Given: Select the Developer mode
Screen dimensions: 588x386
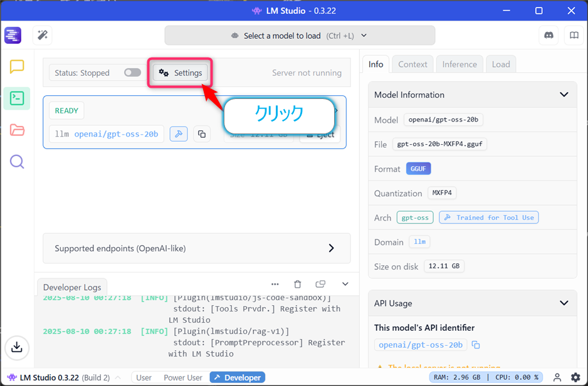Looking at the screenshot, I should [238, 377].
